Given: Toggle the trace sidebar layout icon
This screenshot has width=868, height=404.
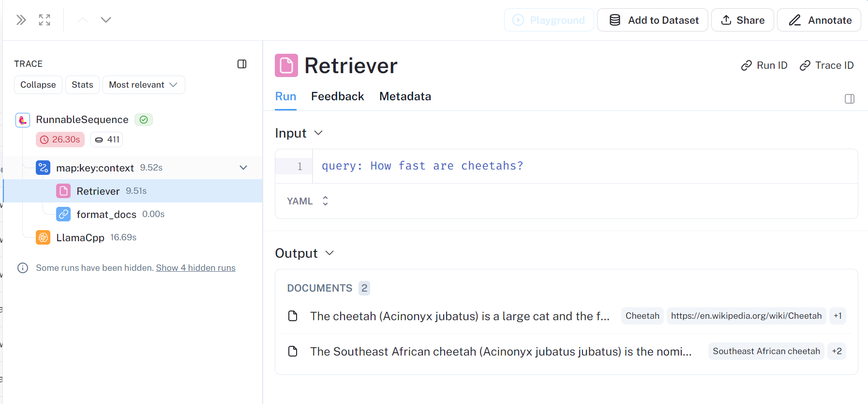Looking at the screenshot, I should point(242,64).
